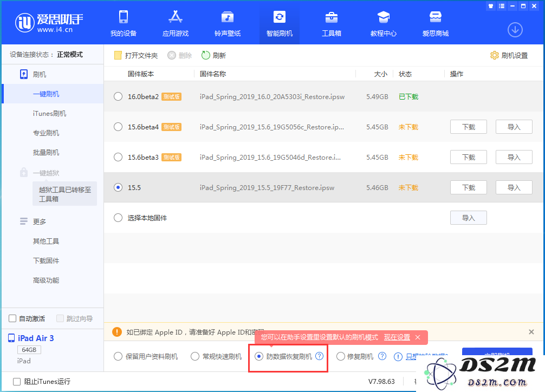545x392 pixels.
Task: Toggle 自动激活 checkbox
Action: point(12,318)
